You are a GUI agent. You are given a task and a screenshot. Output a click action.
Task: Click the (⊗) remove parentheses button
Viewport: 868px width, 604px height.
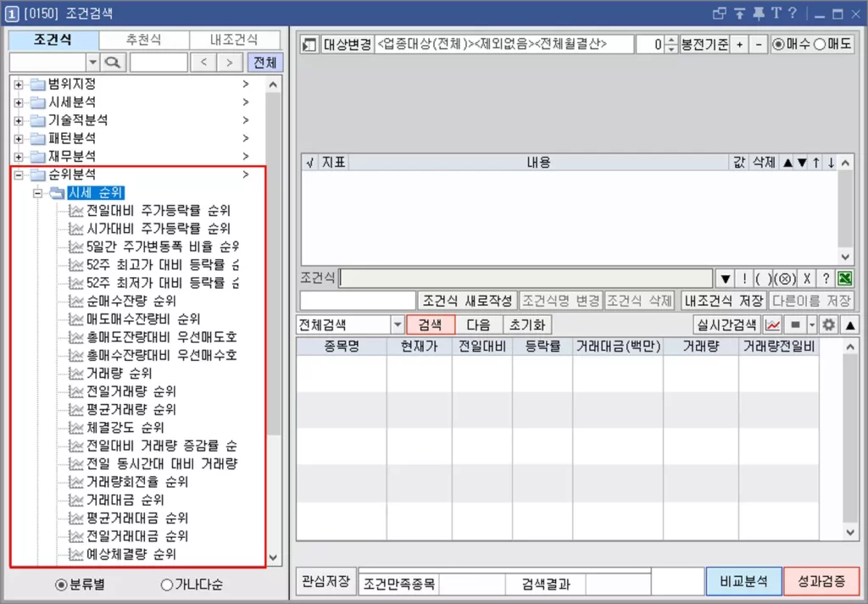(784, 278)
